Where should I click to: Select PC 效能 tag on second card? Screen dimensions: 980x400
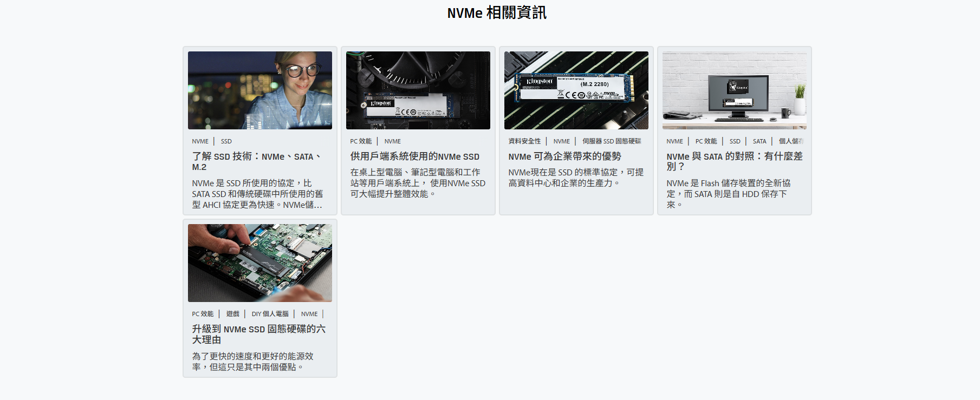pyautogui.click(x=361, y=141)
